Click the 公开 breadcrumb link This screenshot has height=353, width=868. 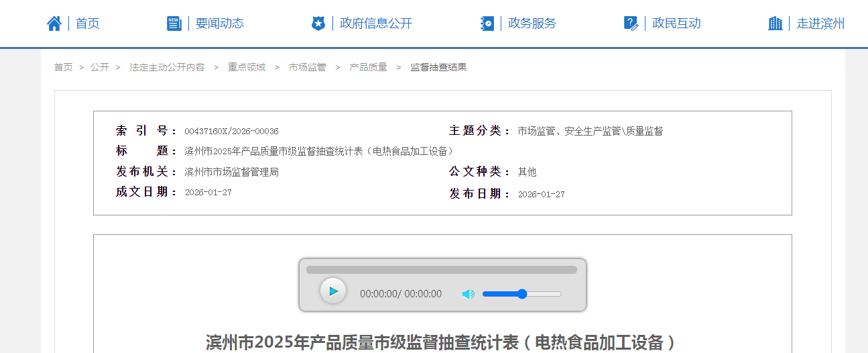coord(100,67)
